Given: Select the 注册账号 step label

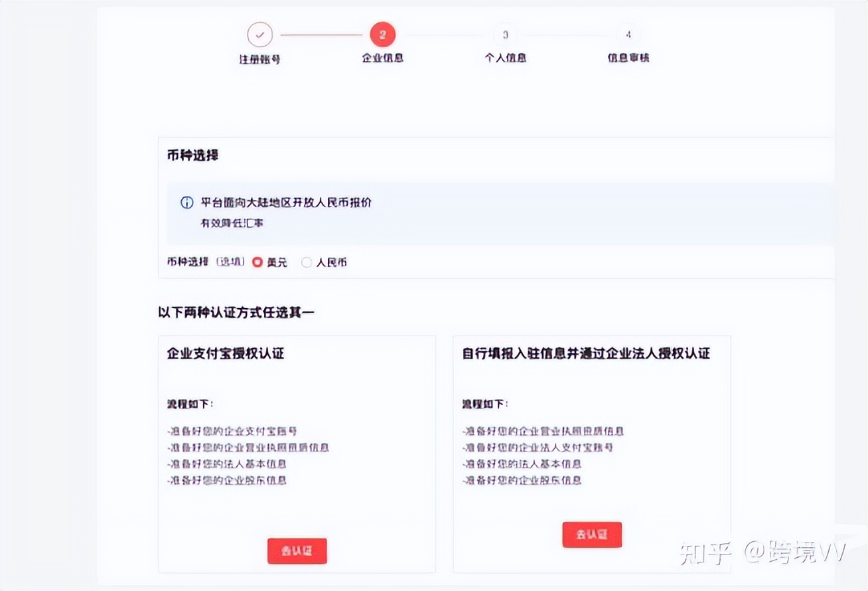Looking at the screenshot, I should tap(260, 58).
